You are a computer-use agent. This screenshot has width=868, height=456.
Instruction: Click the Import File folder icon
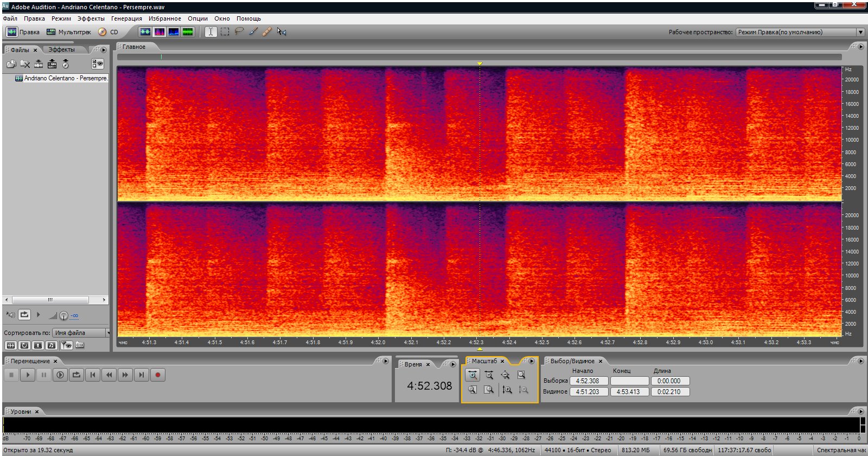[x=11, y=64]
